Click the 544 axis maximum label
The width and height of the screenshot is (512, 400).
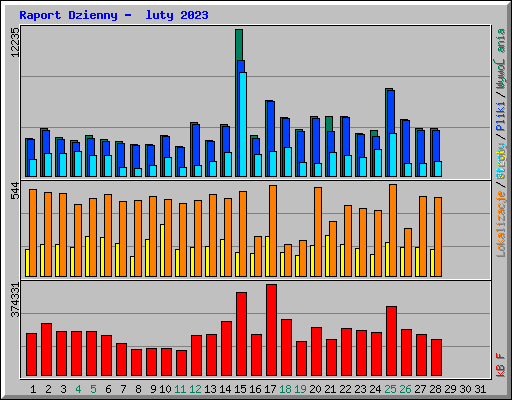coord(15,191)
